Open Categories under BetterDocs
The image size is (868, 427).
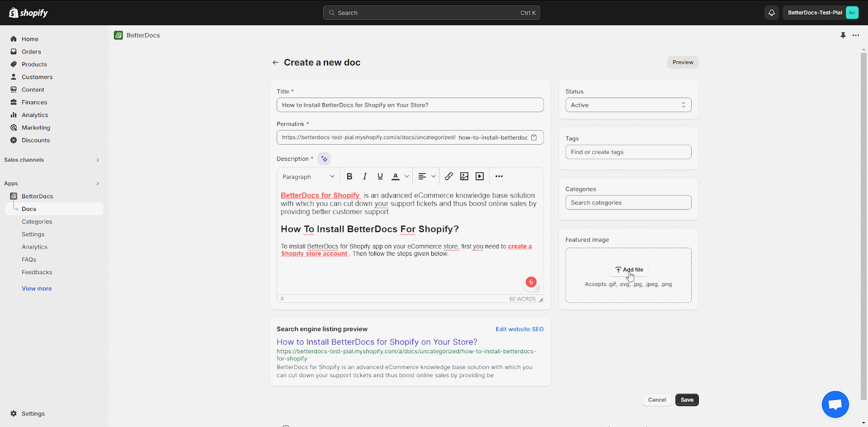click(37, 222)
